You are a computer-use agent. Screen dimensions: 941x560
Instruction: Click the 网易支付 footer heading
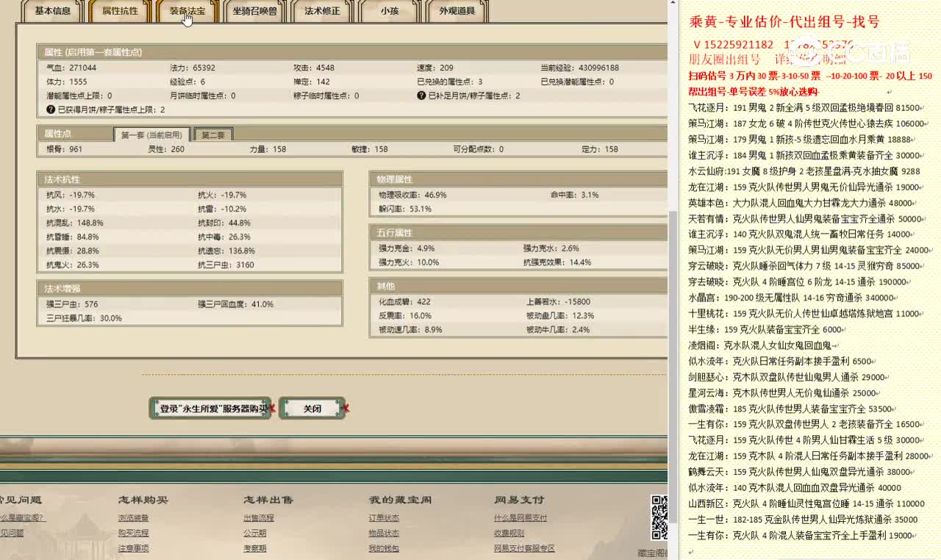point(519,500)
